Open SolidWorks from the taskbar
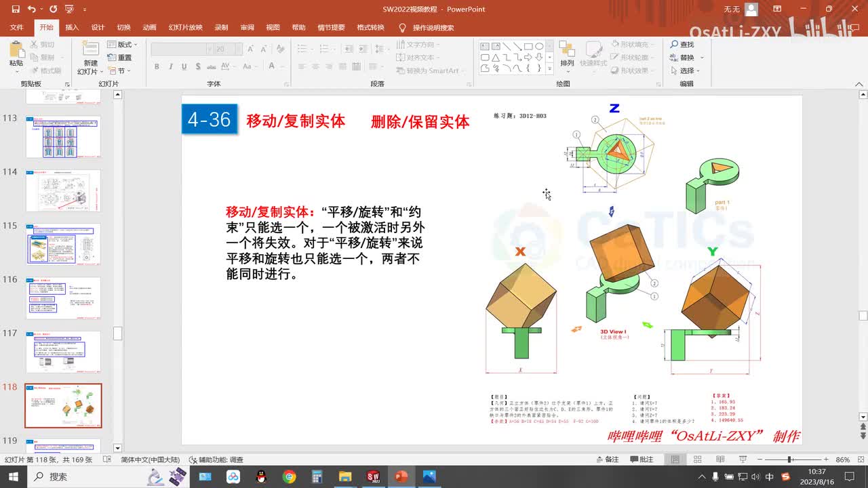The height and width of the screenshot is (488, 868). pos(373,476)
